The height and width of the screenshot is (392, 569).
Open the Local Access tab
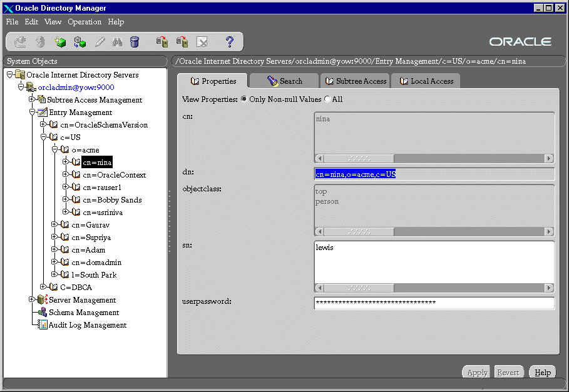point(426,81)
